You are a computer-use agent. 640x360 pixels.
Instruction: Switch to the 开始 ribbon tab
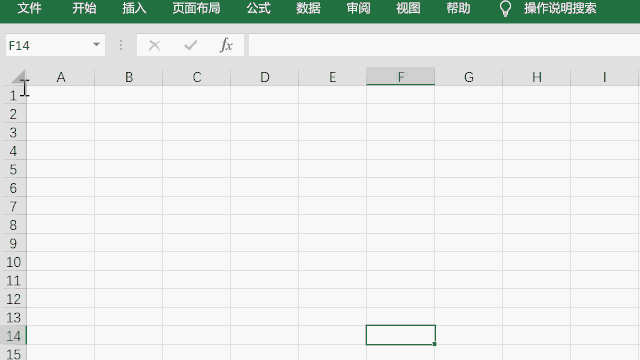click(84, 8)
